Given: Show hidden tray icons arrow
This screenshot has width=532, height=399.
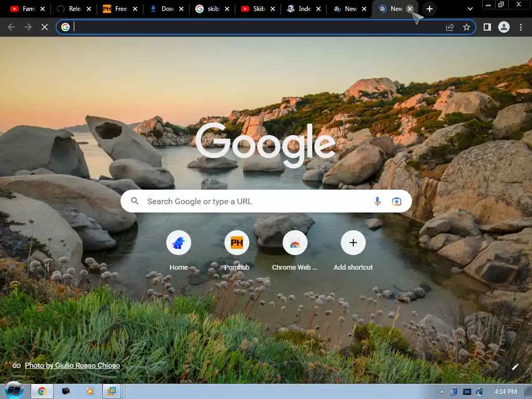Looking at the screenshot, I should (x=442, y=392).
